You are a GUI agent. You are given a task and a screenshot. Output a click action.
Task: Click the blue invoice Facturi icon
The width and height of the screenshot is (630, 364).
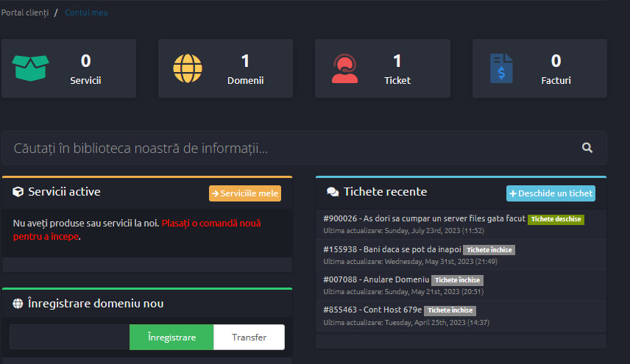[x=501, y=68]
